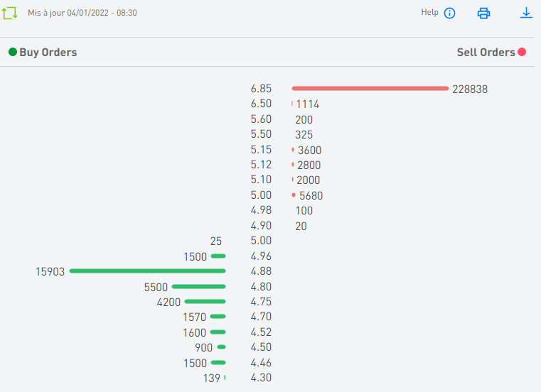Click the 3600 sell quantity
This screenshot has height=392, width=541.
pos(309,150)
